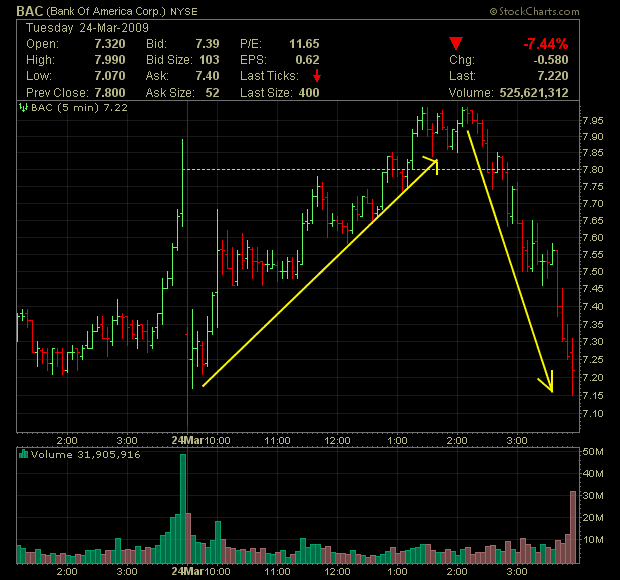Screen dimensions: 620x580
Task: Click the 7.95 price axis label
Action: (593, 121)
